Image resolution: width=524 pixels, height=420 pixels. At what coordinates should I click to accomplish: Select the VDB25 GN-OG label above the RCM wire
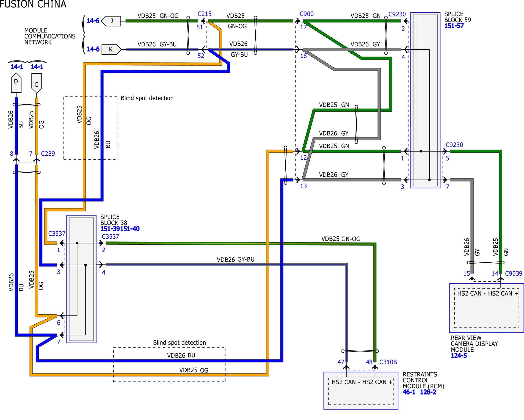pos(341,239)
